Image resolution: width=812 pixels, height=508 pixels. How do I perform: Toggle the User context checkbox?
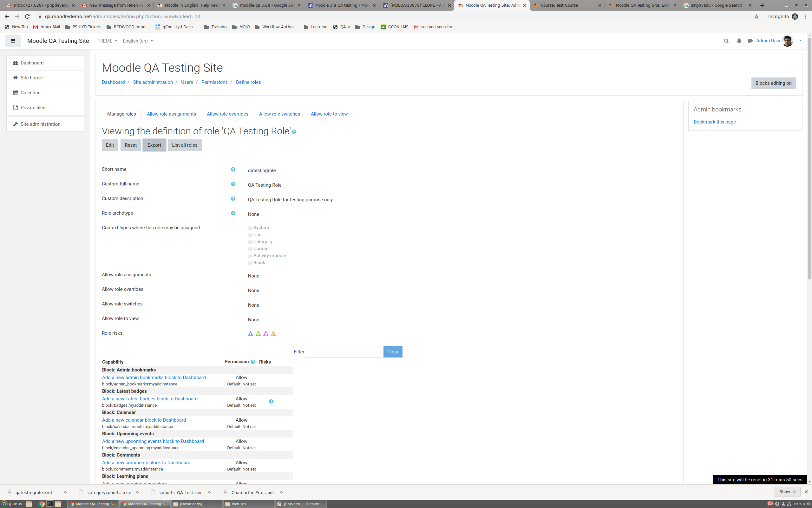click(250, 235)
